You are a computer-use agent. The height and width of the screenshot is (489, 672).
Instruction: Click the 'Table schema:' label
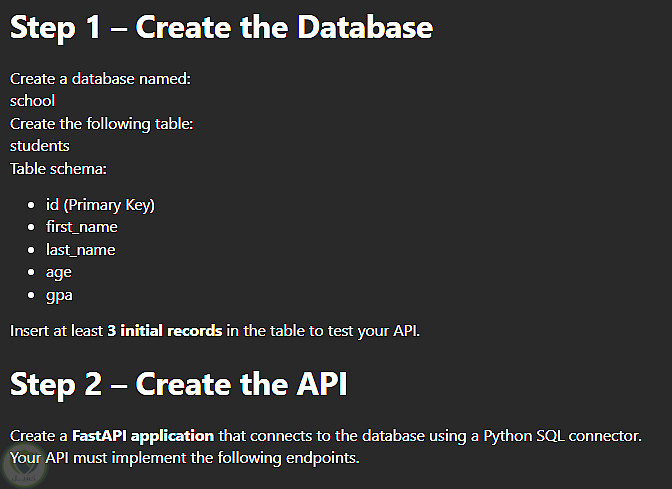tap(58, 168)
